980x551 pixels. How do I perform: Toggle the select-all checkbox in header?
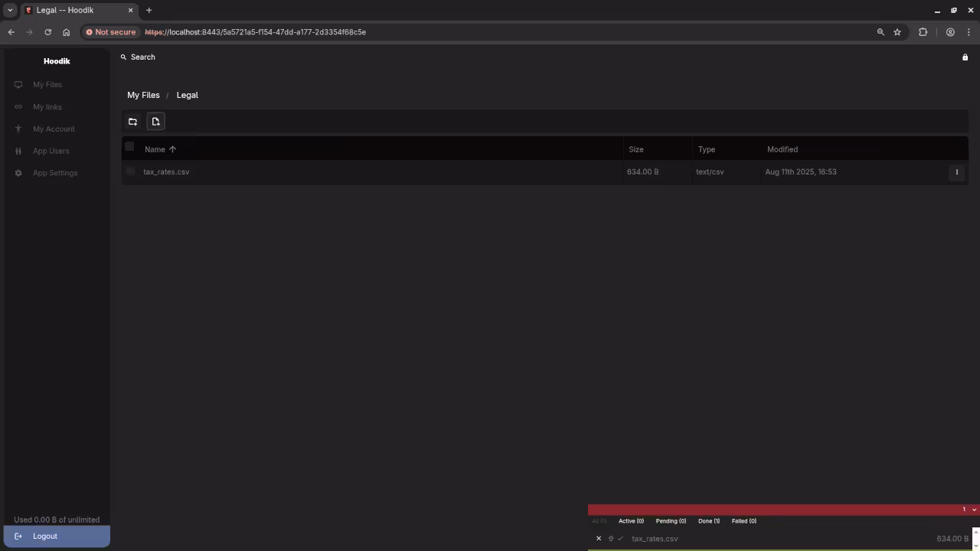(129, 147)
